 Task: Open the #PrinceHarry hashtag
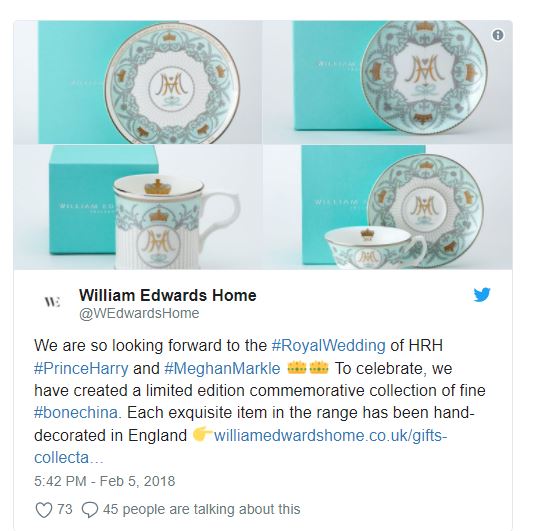coord(82,369)
